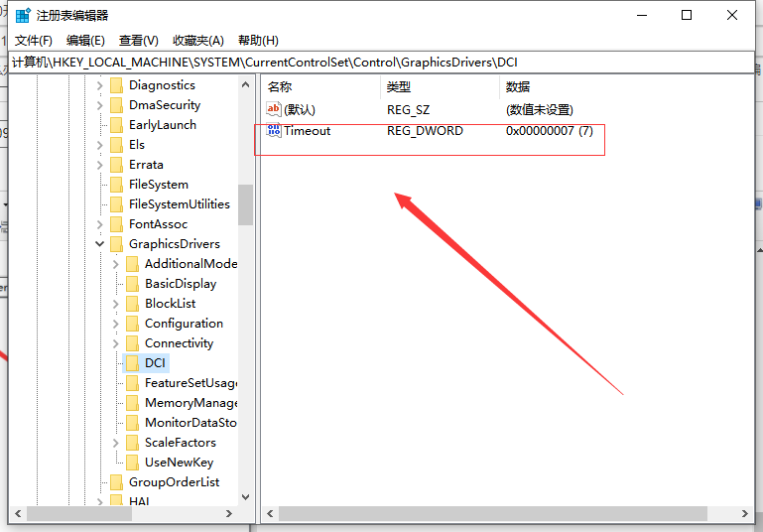Viewport: 763px width, 532px height.
Task: Select the BlockList folder icon
Action: pos(132,304)
